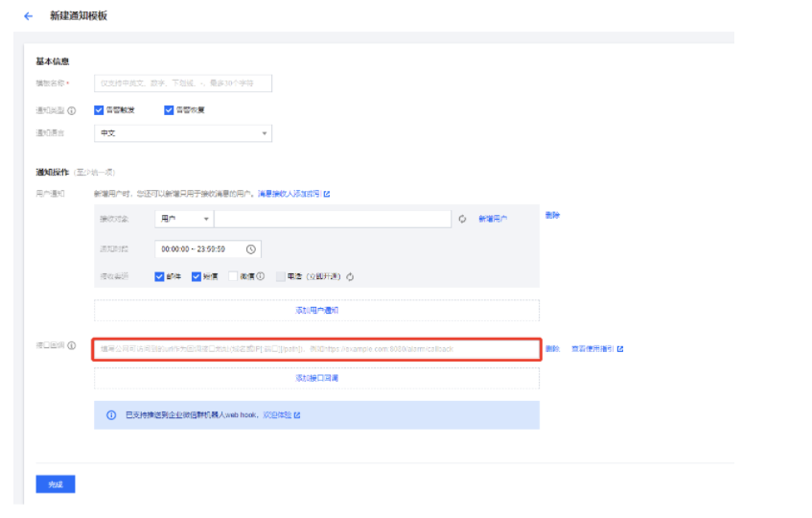812x518 pixels.
Task: Enable the WeChat receiving channel checkbox
Action: 233,277
